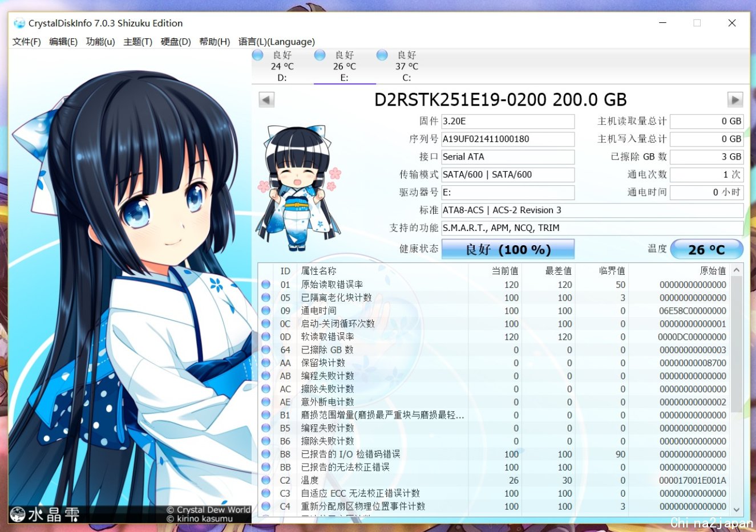Click status orb of attribute AC row
Screen dimensions: 756x532
click(x=266, y=389)
